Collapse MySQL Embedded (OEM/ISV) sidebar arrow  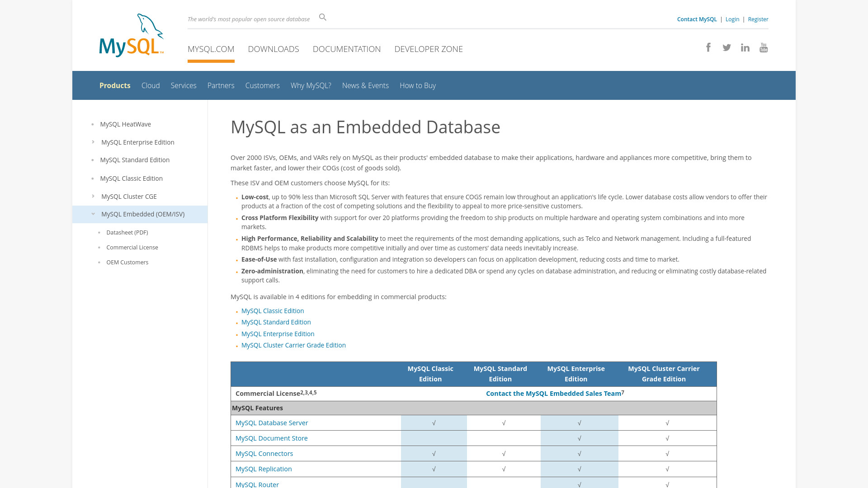pyautogui.click(x=93, y=214)
